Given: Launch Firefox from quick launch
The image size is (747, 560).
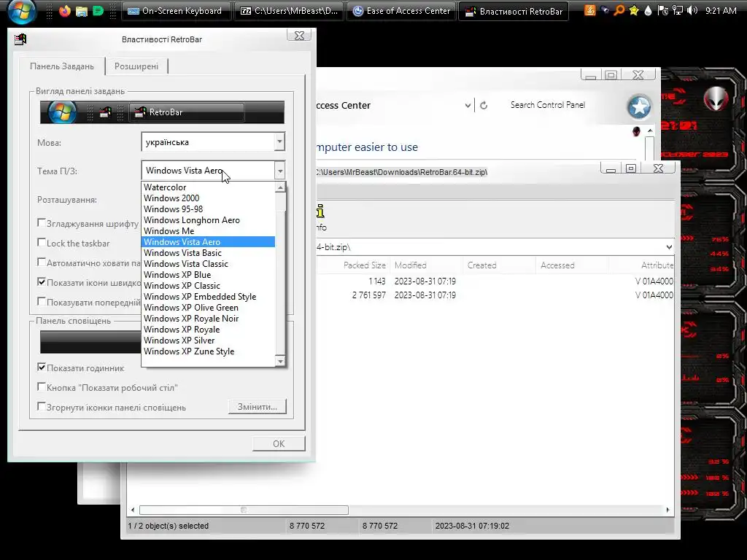Looking at the screenshot, I should coord(65,11).
